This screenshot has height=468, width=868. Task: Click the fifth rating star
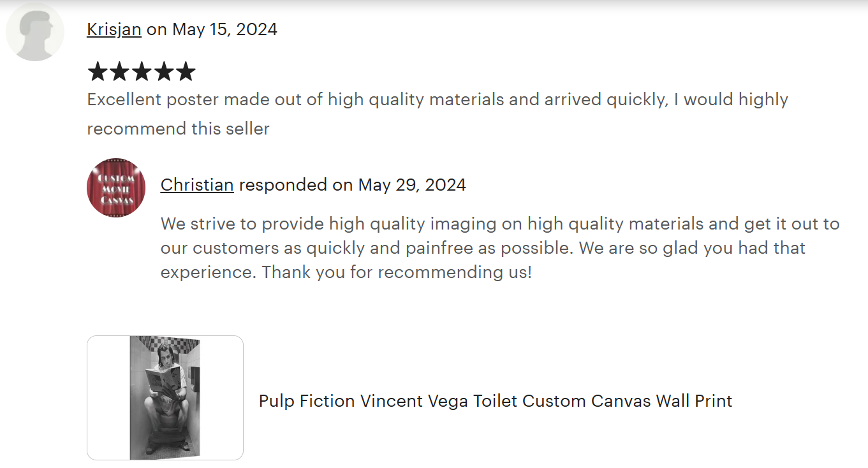coord(186,72)
